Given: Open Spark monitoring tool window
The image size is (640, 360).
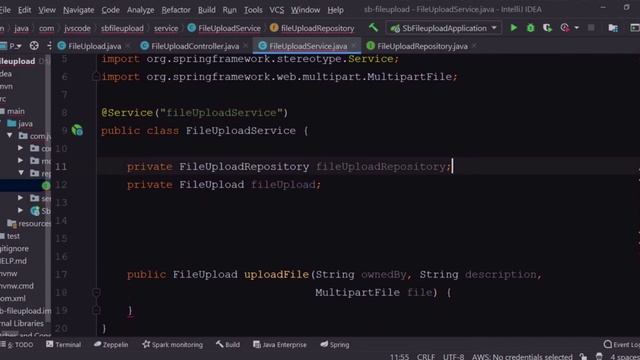Looking at the screenshot, I should [172, 344].
